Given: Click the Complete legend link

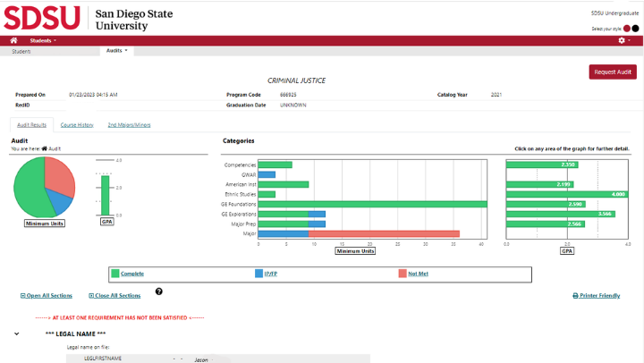Looking at the screenshot, I should (132, 273).
